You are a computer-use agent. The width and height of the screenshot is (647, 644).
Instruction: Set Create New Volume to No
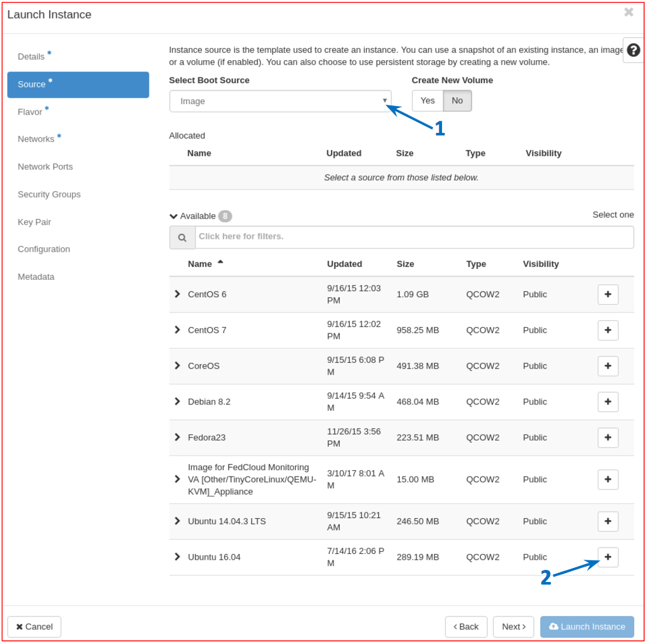tap(457, 101)
